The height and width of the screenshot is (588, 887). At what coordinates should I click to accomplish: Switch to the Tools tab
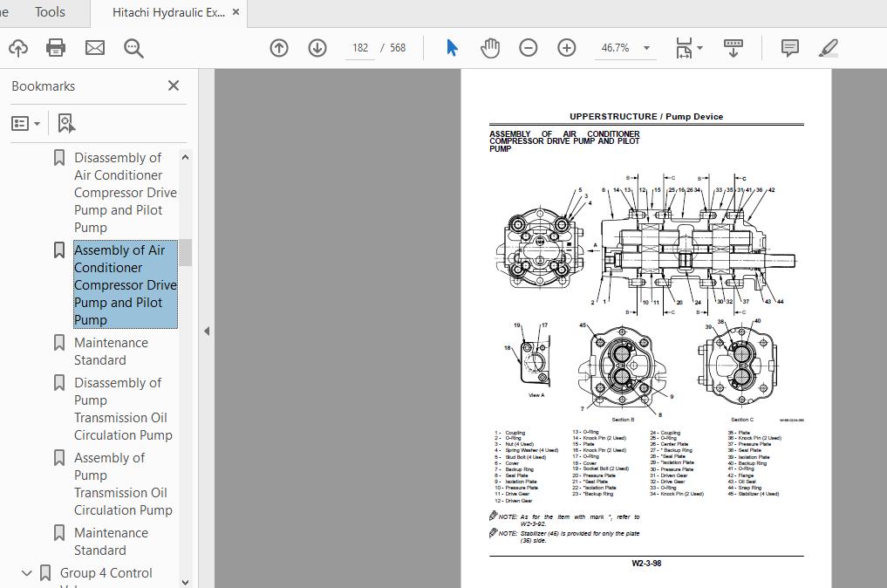coord(49,12)
